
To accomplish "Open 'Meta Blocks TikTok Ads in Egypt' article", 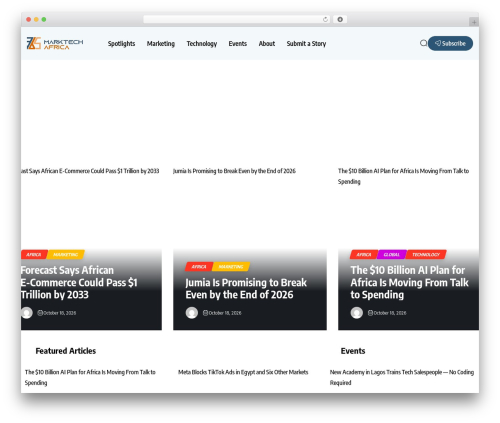I will 243,372.
